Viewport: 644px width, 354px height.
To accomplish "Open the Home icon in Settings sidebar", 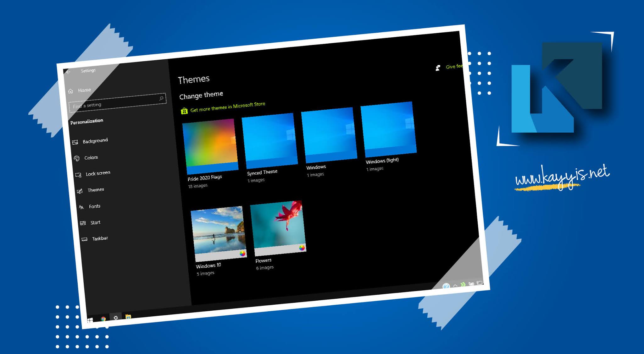I will (x=71, y=91).
